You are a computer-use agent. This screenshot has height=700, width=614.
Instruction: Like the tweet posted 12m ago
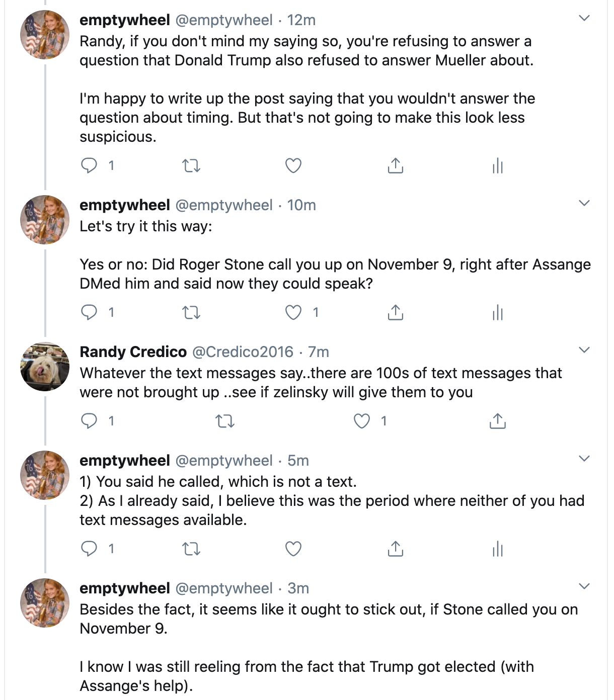(293, 165)
